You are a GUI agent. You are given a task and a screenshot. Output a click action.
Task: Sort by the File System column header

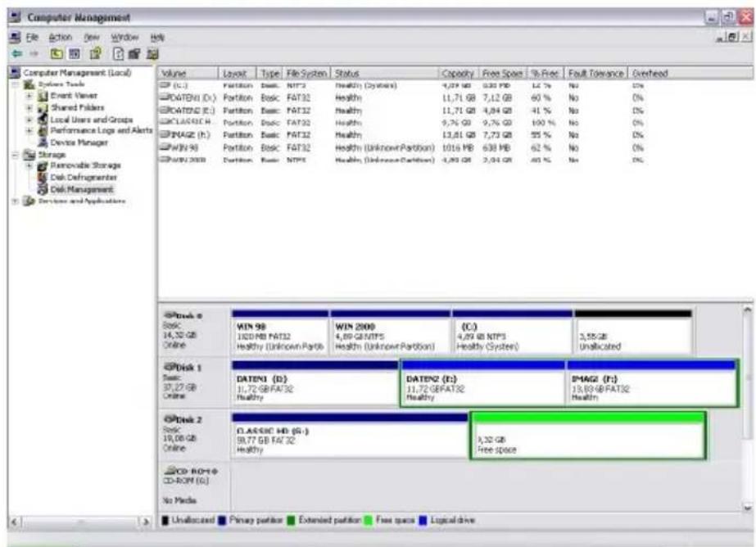pyautogui.click(x=307, y=73)
